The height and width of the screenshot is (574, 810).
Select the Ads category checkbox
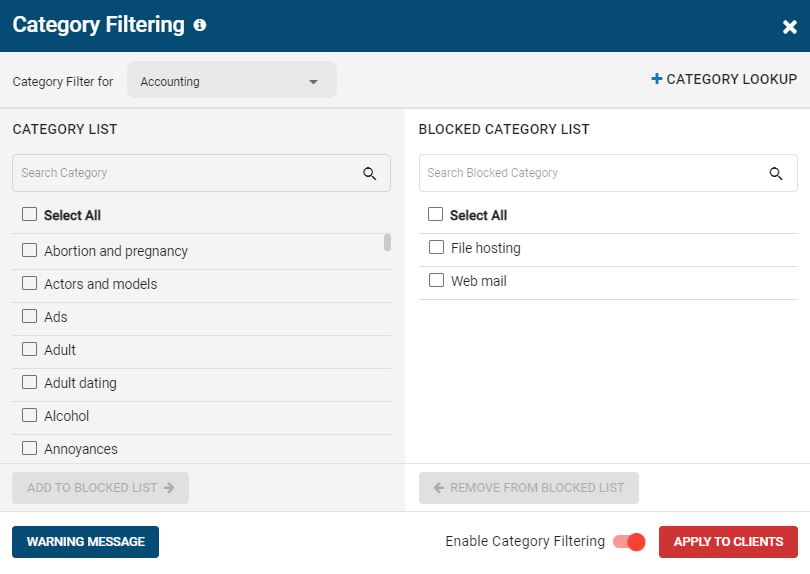[x=30, y=317]
